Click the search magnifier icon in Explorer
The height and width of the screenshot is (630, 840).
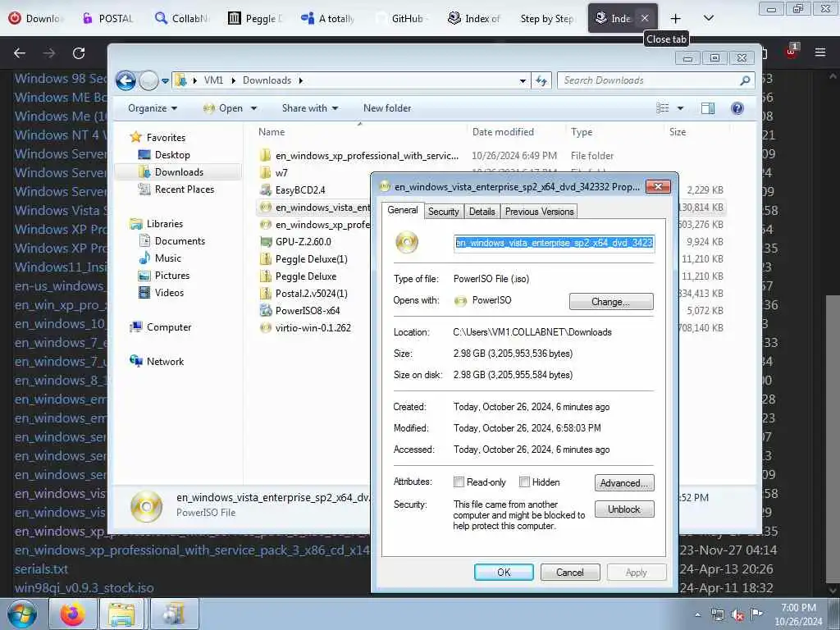click(745, 80)
